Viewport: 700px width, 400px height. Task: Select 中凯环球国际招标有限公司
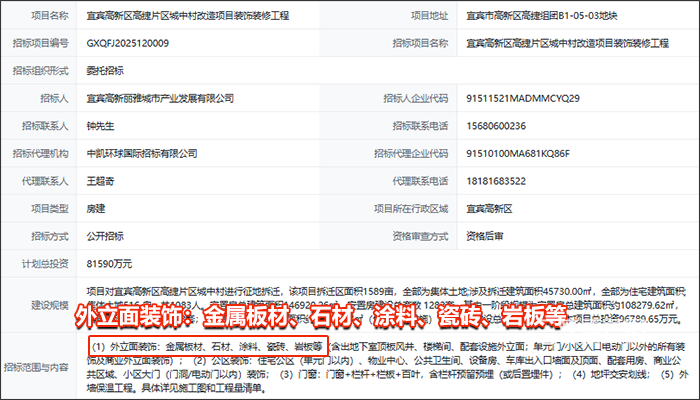(x=142, y=154)
